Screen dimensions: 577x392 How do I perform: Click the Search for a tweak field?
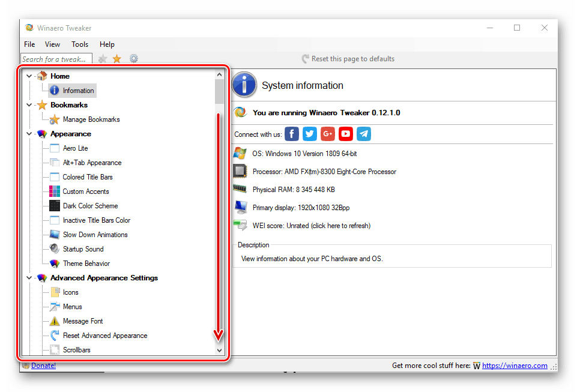(x=56, y=59)
